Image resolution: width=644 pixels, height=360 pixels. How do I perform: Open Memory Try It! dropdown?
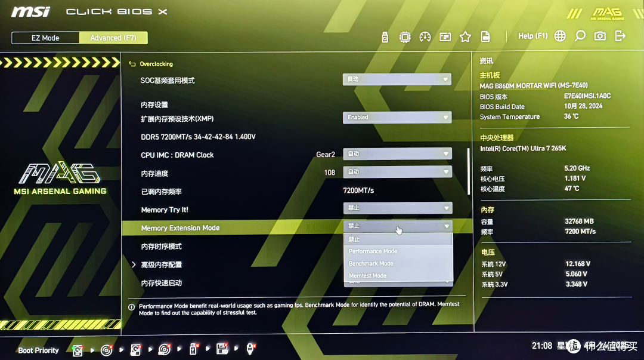(x=398, y=208)
